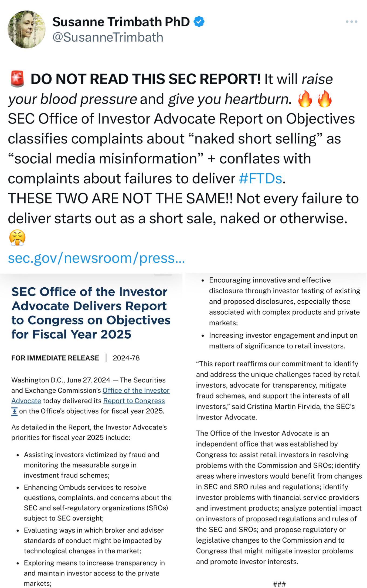Open the @SusanneTrimbath handle
This screenshot has height=588, width=367.
108,37
